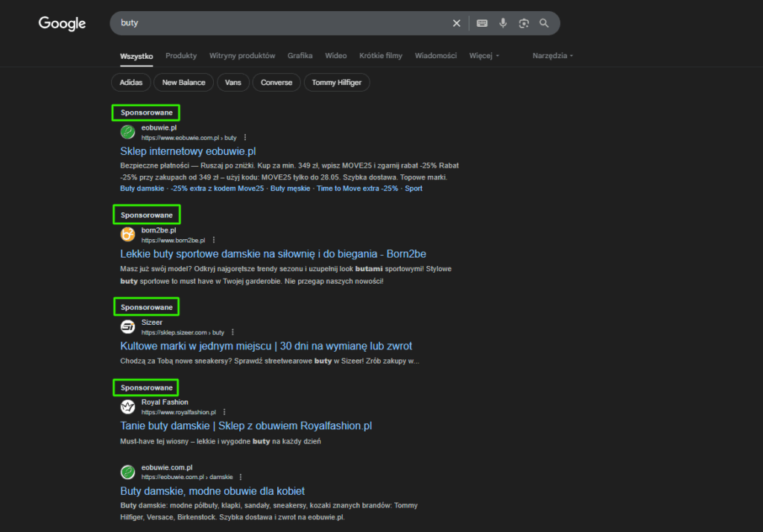Screen dimensions: 763x532
Task: Open three-dot menu for Royal Fashion ad
Action: pos(224,412)
